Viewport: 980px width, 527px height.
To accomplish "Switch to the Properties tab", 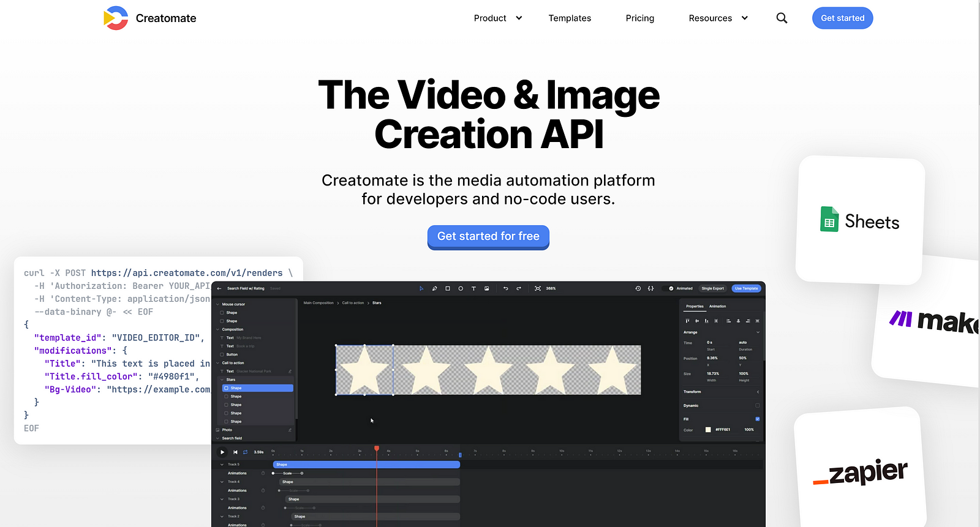I will (695, 307).
